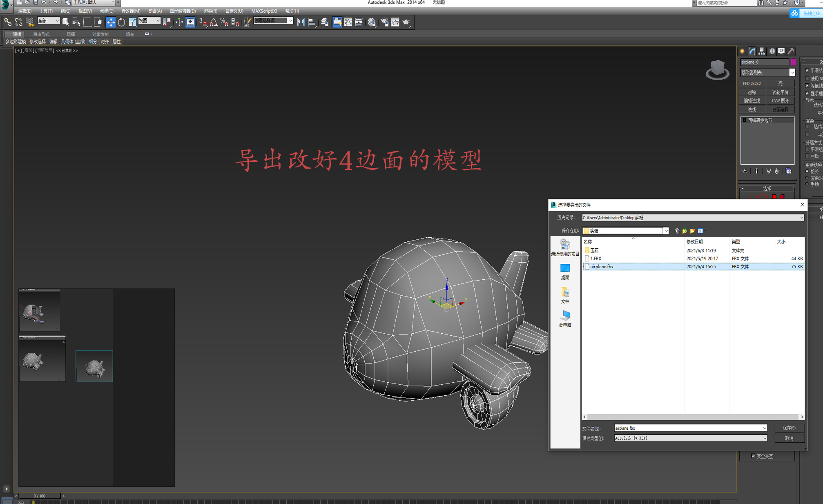823x504 pixels.
Task: Select the 手动 update radio button
Action: [x=807, y=184]
